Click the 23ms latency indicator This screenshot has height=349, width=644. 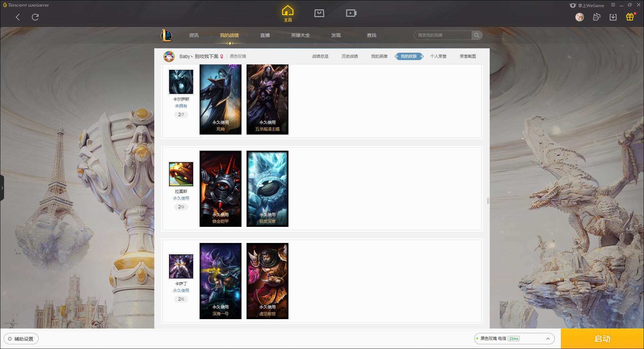point(514,339)
